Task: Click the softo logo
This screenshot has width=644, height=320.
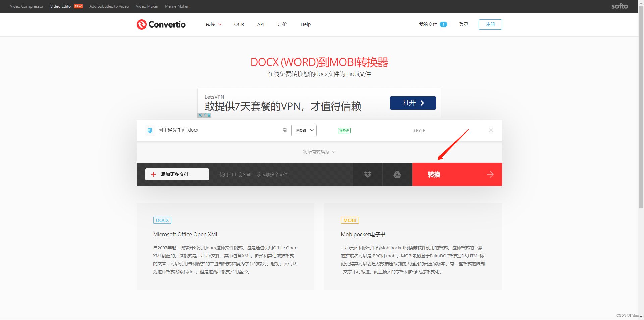Action: (x=620, y=6)
